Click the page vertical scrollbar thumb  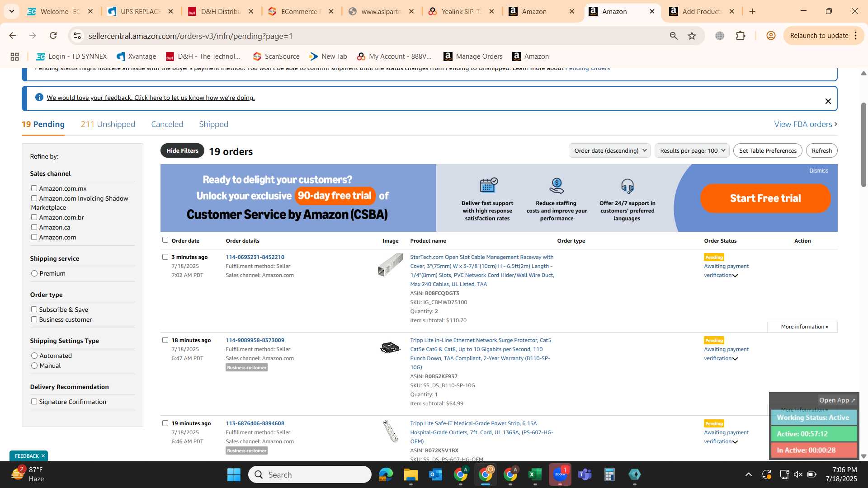click(863, 145)
